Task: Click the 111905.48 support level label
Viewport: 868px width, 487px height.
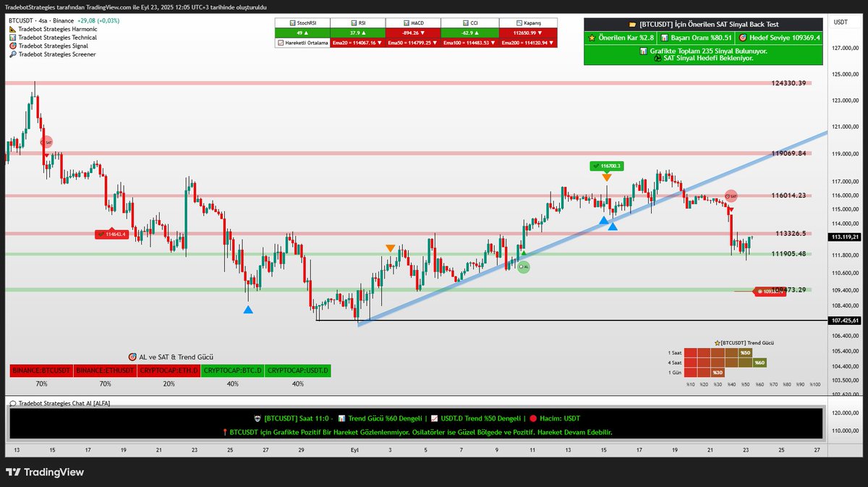Action: coord(788,254)
